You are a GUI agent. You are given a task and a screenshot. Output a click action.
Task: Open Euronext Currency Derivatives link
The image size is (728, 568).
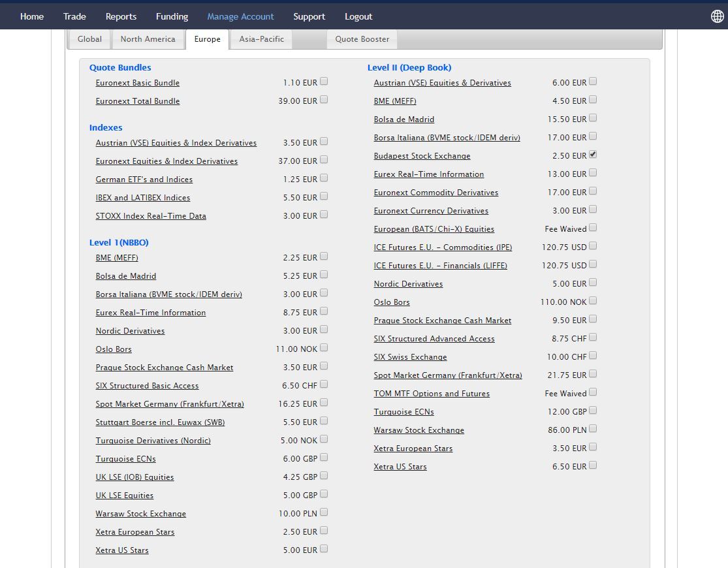[431, 210]
